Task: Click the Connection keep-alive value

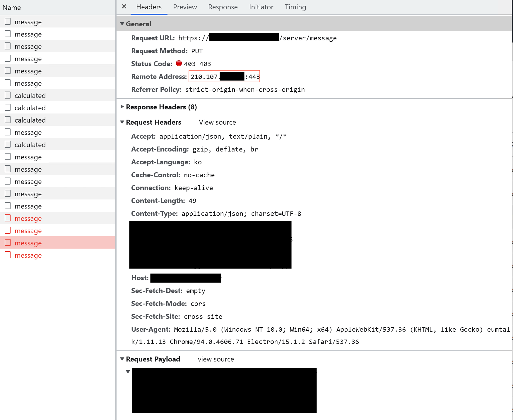Action: (x=194, y=188)
